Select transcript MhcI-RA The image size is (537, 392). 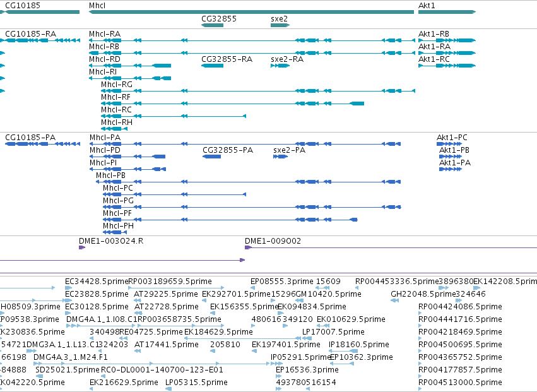[252, 40]
